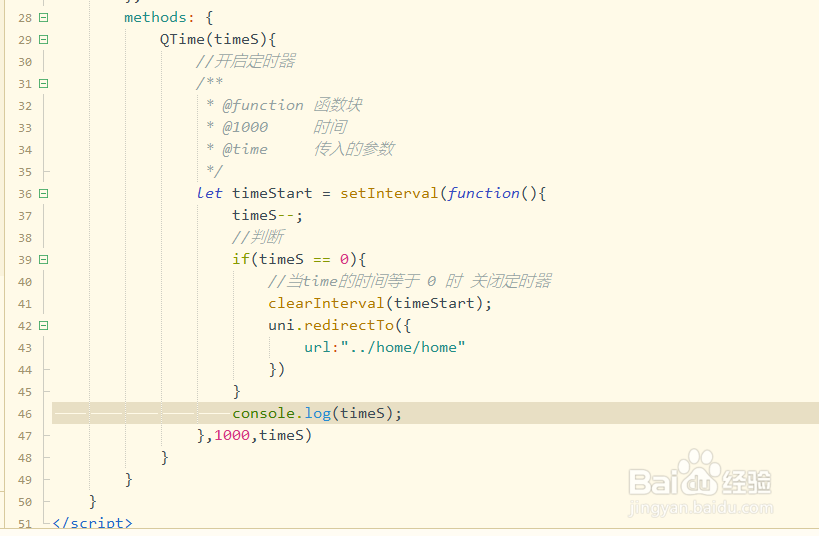Screen dimensions: 819x536
Task: Click line number 43 in the gutter
Action: [x=25, y=348]
